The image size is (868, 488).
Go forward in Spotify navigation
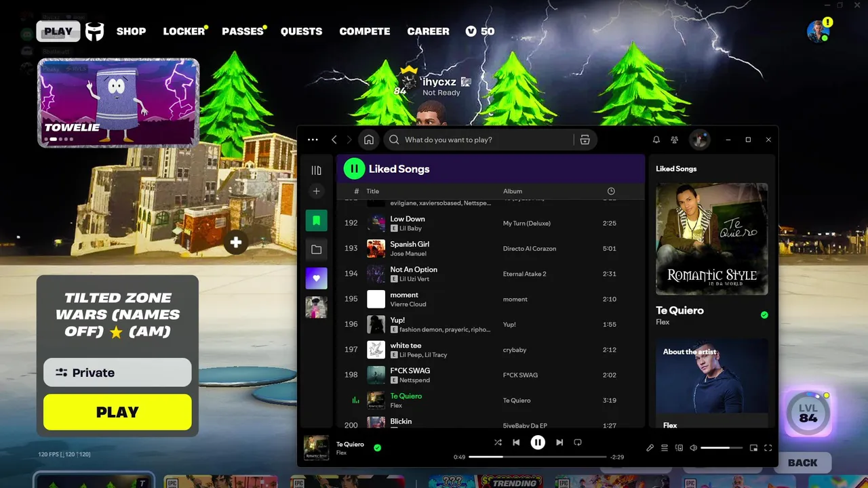tap(350, 140)
